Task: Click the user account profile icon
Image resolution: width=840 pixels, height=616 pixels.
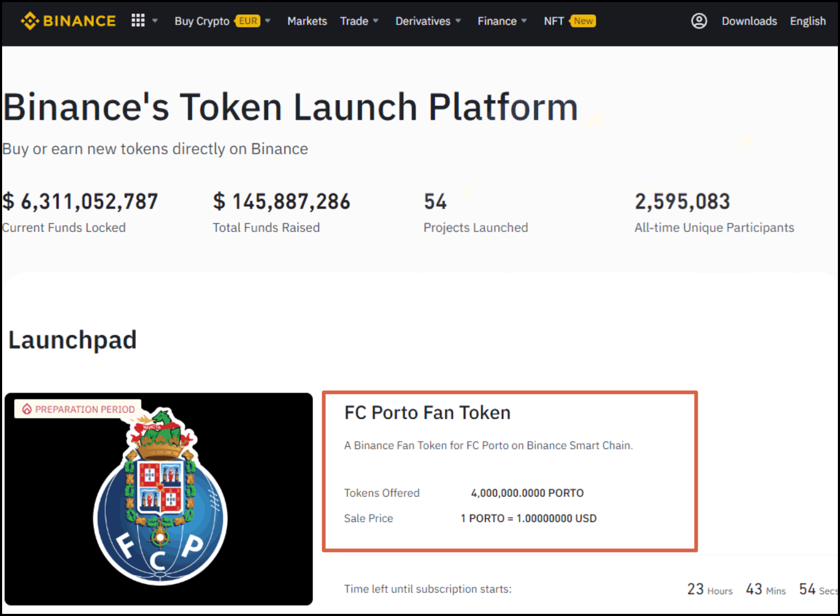Action: pos(699,21)
